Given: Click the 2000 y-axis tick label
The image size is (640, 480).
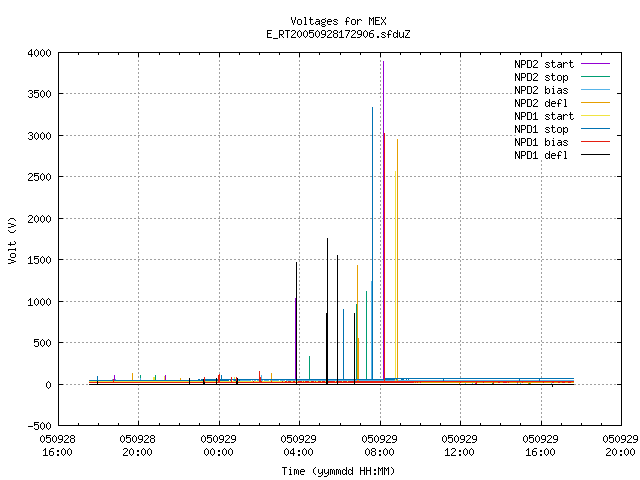Looking at the screenshot, I should click(40, 219).
